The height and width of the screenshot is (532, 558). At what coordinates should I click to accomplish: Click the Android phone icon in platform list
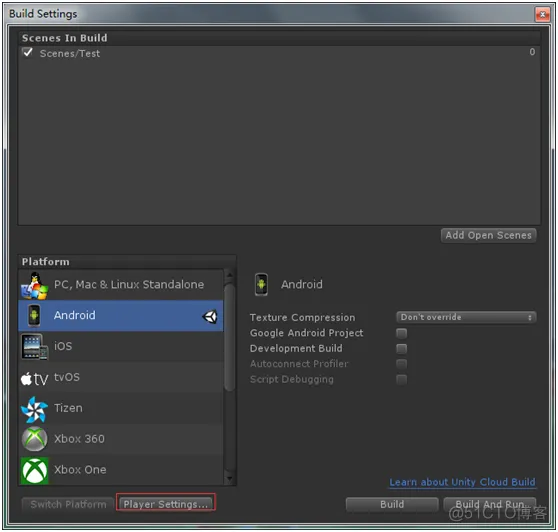point(34,315)
